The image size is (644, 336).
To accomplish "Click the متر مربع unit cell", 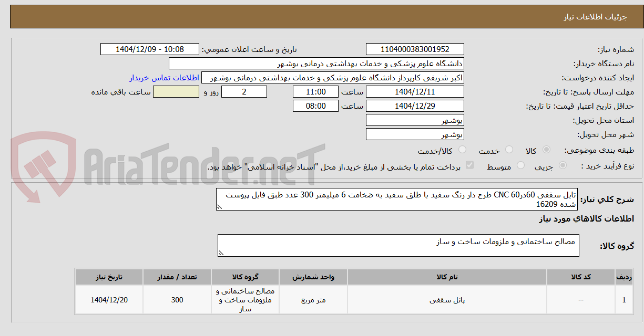I will click(x=313, y=300).
